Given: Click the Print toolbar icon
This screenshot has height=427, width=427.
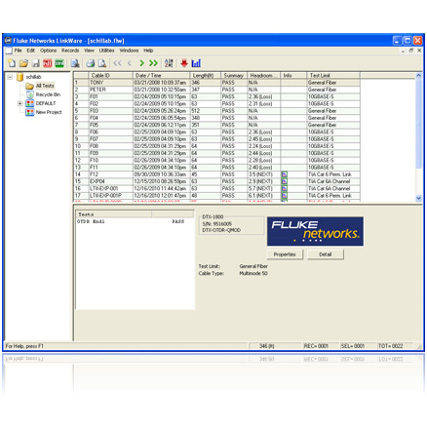Looking at the screenshot, I should [90, 63].
